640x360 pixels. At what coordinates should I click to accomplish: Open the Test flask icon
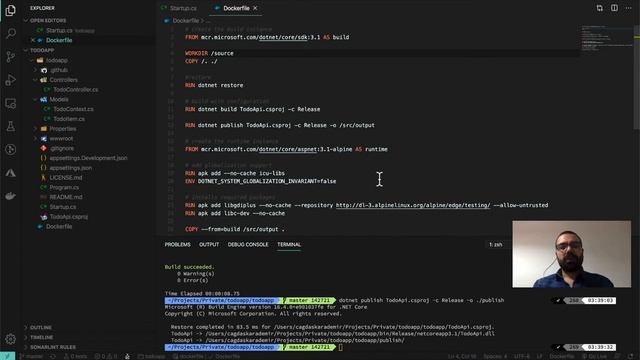pos(11,127)
